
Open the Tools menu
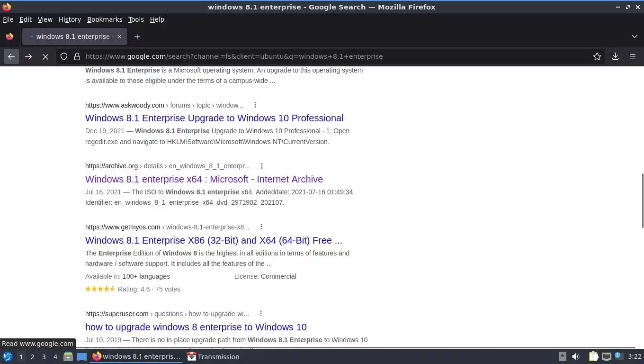tap(136, 19)
